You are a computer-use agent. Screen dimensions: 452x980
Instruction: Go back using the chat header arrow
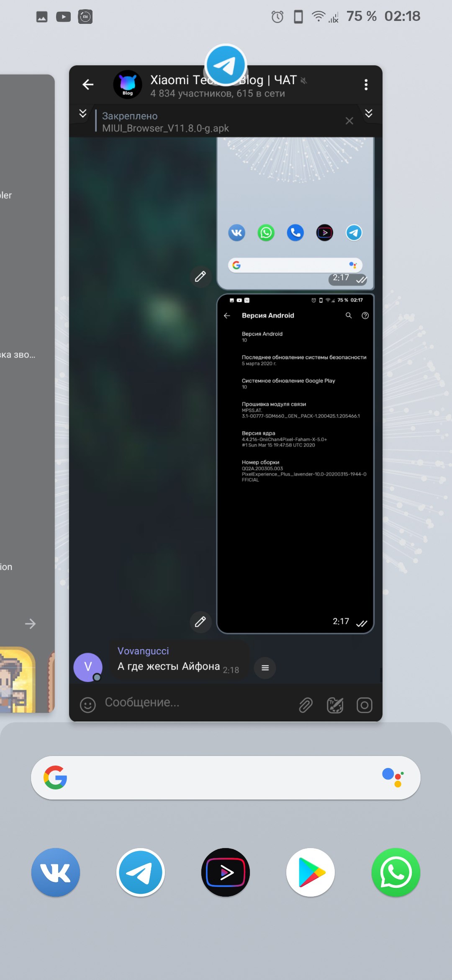coord(88,85)
